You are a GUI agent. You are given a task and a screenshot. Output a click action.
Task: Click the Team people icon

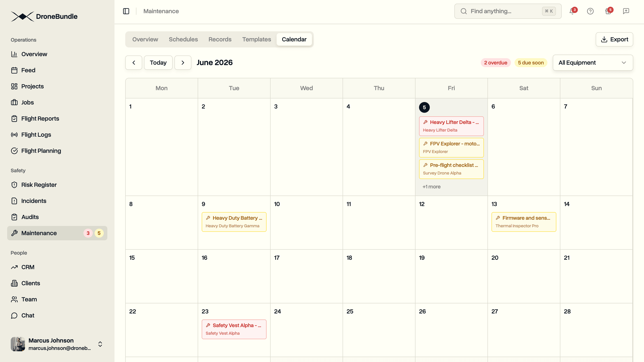[x=14, y=299]
